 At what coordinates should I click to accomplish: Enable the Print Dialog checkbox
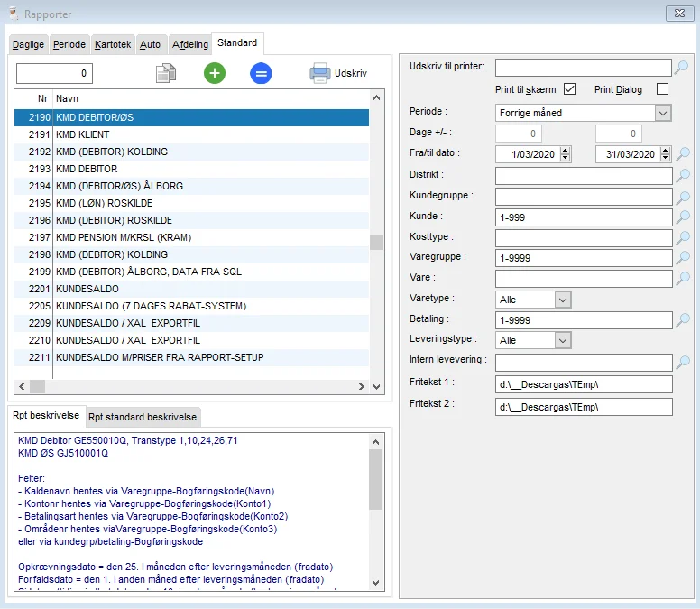coord(662,89)
